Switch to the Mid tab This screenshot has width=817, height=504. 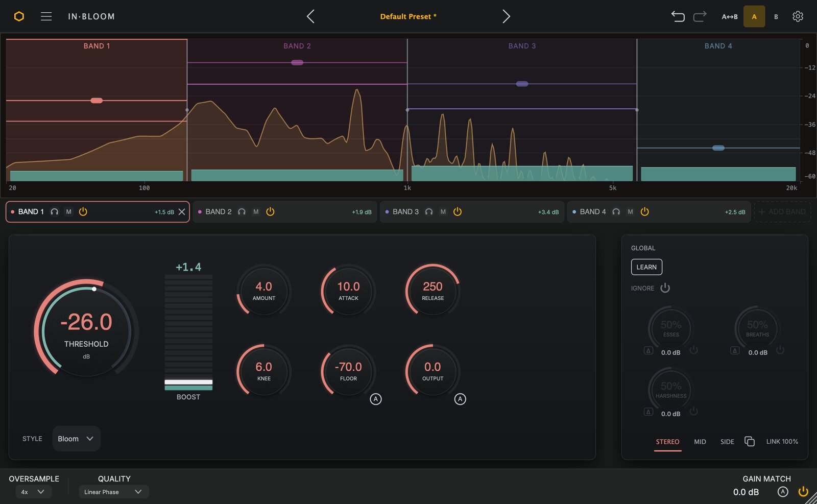(700, 442)
